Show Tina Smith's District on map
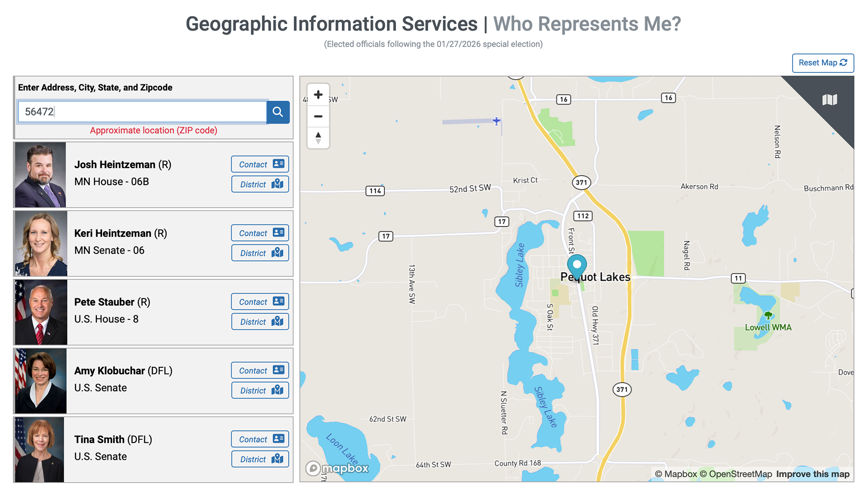This screenshot has width=868, height=487. (x=260, y=459)
